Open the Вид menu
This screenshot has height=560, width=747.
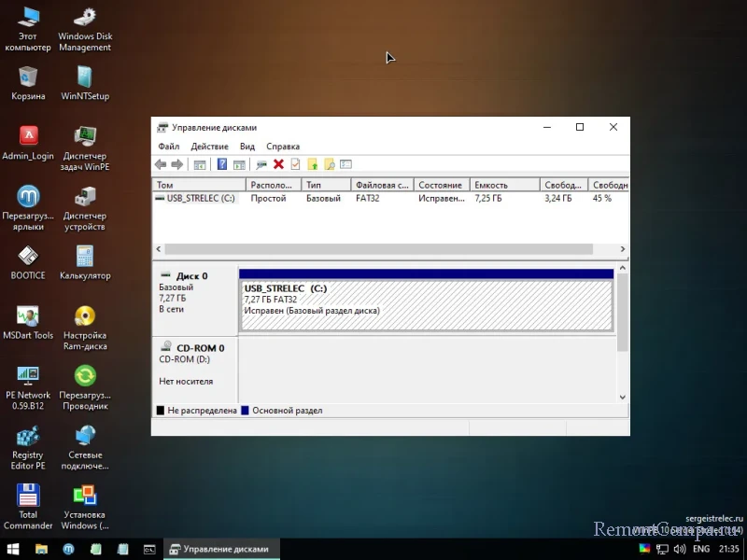[x=247, y=147]
